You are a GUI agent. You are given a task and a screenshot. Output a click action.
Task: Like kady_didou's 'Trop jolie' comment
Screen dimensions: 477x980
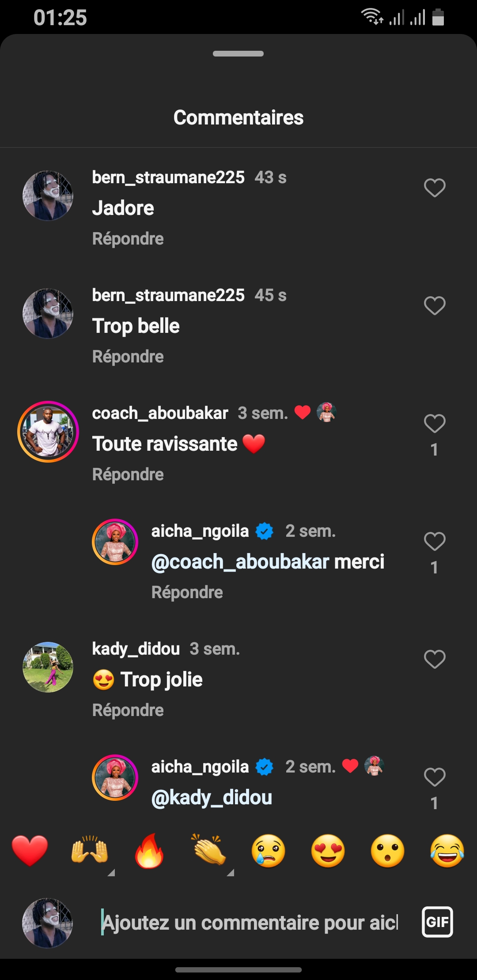click(x=435, y=660)
